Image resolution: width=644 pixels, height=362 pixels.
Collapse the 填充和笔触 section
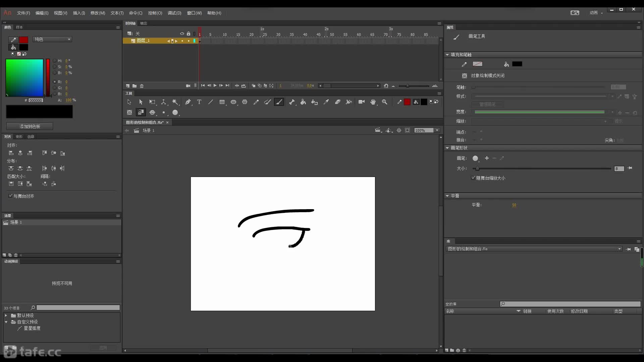tap(447, 55)
